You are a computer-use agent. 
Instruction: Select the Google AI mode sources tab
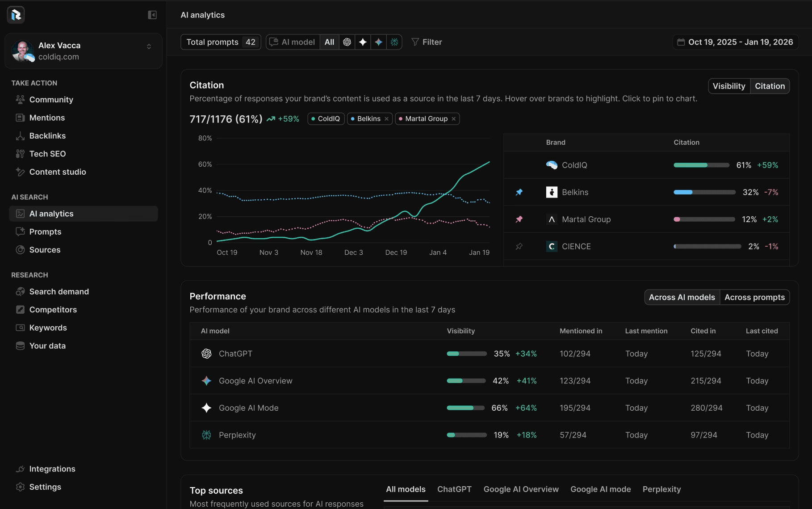pos(600,490)
